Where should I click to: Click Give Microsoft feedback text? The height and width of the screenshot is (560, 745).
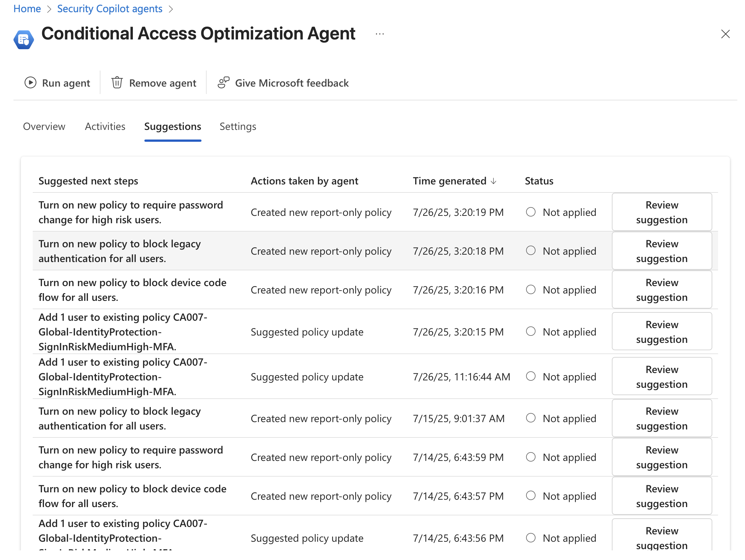pyautogui.click(x=292, y=83)
